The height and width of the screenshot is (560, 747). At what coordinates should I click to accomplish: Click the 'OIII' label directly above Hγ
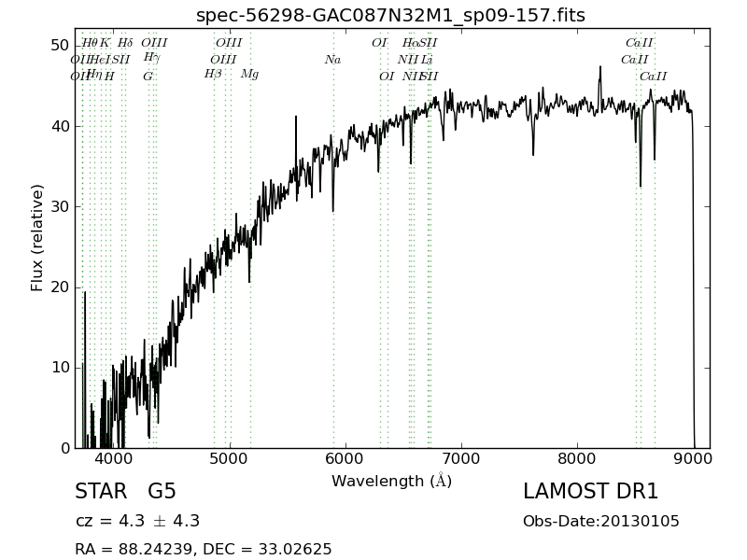pos(154,43)
